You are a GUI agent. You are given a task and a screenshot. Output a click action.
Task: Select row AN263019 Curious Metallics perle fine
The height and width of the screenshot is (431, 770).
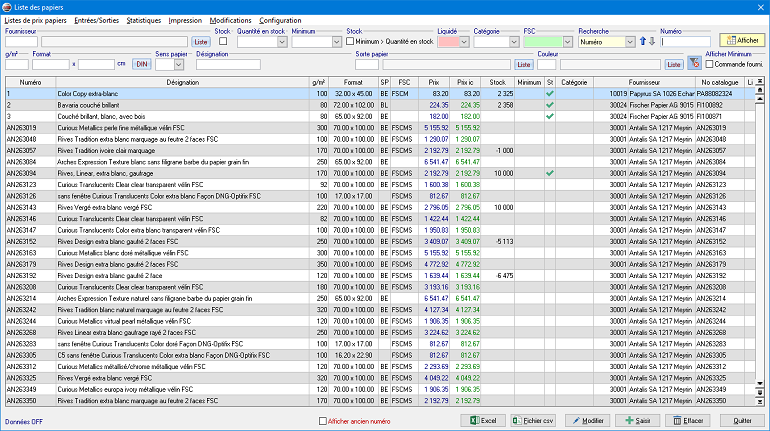380,128
